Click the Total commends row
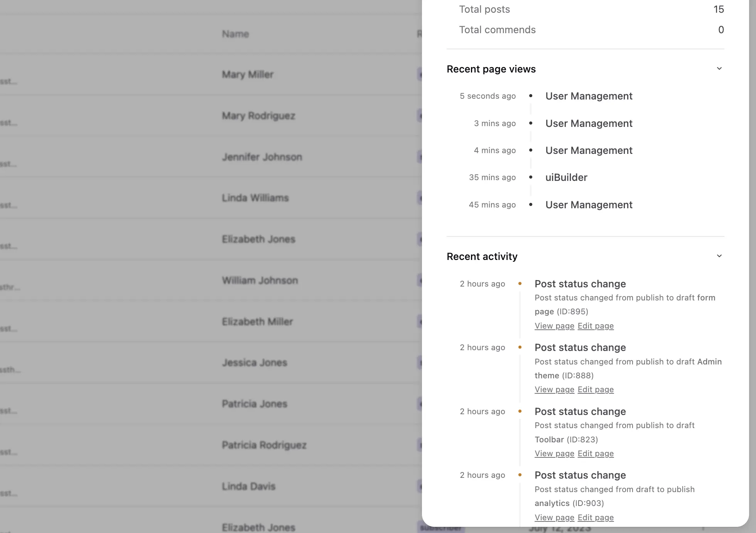Screen dimensions: 756x533 (497, 29)
